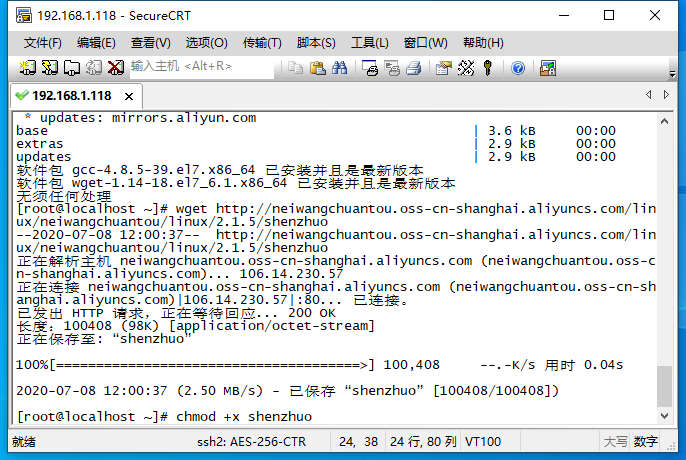Viewport: 686px width, 460px height.
Task: Click the 200 OK response text
Action: pos(312,313)
